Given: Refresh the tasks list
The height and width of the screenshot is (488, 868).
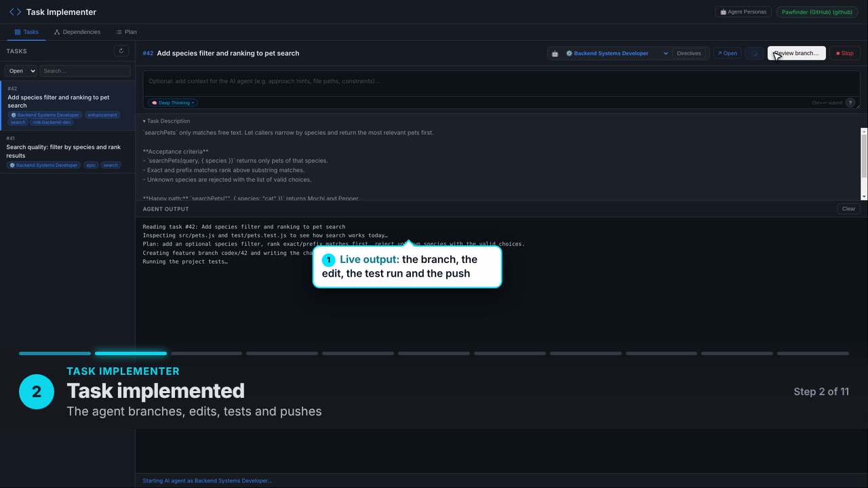Looking at the screenshot, I should 121,51.
